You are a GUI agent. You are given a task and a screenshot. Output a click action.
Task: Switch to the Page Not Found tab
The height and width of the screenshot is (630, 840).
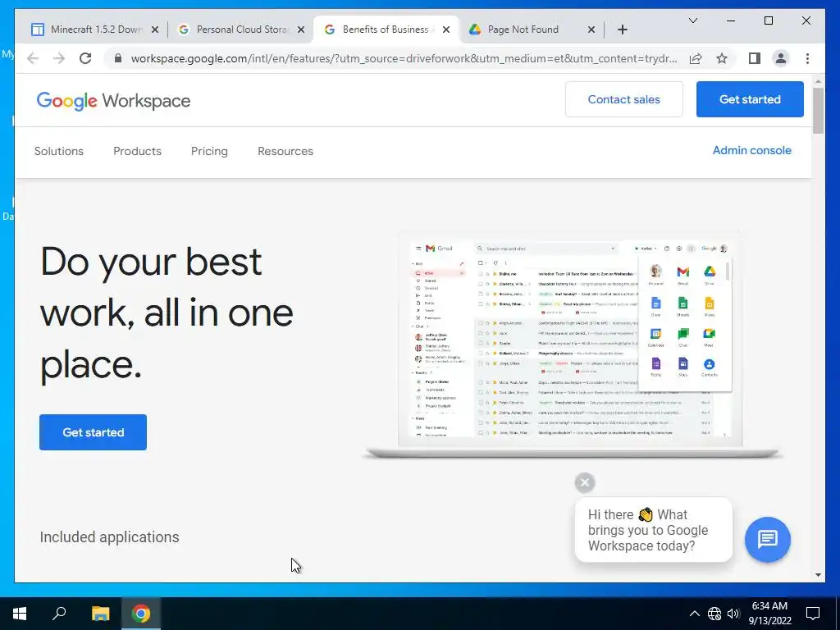coord(531,30)
